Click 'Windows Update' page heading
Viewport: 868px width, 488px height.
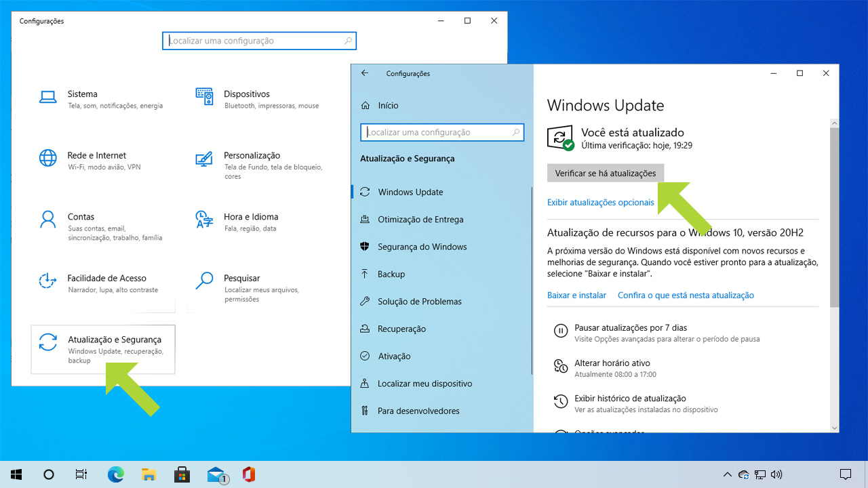[x=606, y=106]
